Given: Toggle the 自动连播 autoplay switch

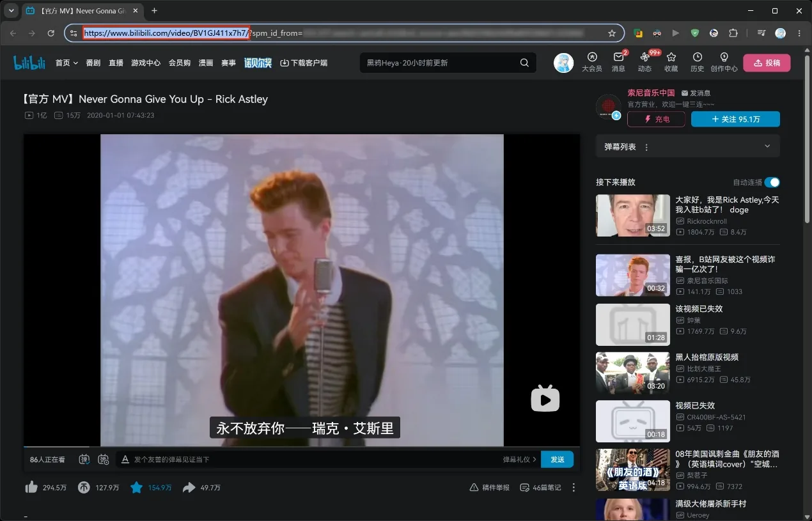Looking at the screenshot, I should tap(772, 182).
